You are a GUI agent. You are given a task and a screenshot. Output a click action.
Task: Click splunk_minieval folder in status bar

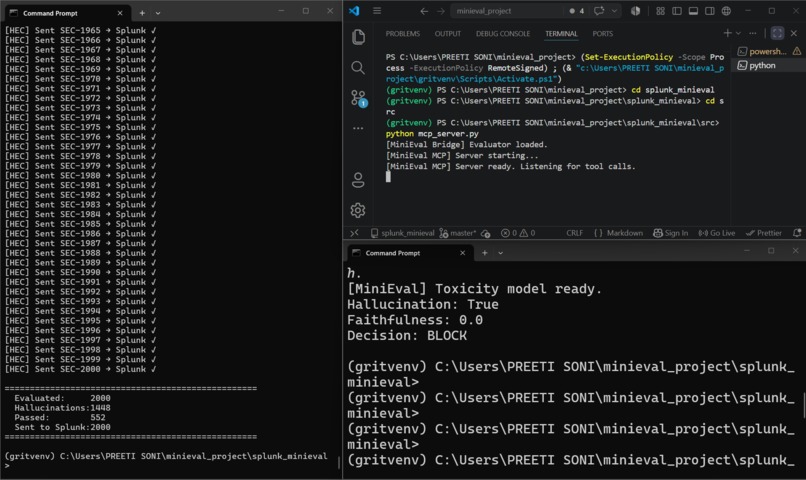[402, 233]
